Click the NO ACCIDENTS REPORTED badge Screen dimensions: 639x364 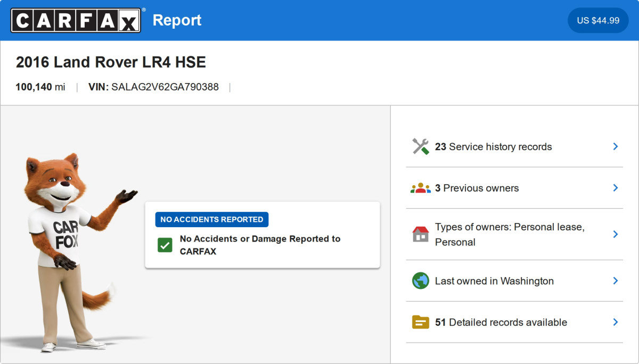coord(212,219)
